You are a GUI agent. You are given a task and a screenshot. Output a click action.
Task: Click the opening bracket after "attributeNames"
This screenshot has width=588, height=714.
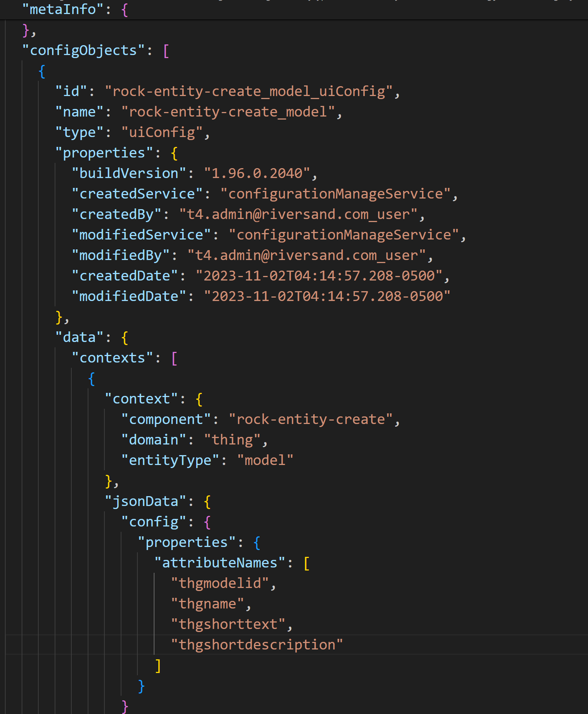(307, 563)
